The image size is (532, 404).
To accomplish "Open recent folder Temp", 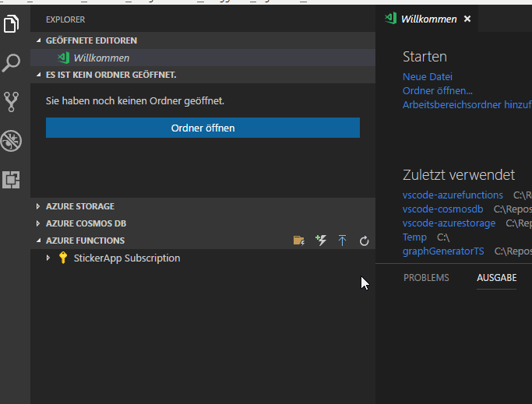I will click(414, 237).
